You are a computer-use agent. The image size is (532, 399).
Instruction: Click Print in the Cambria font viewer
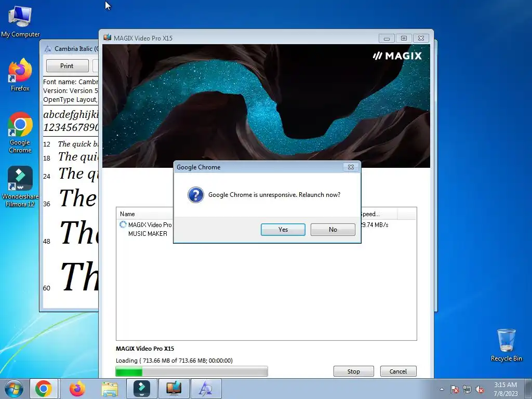(67, 66)
